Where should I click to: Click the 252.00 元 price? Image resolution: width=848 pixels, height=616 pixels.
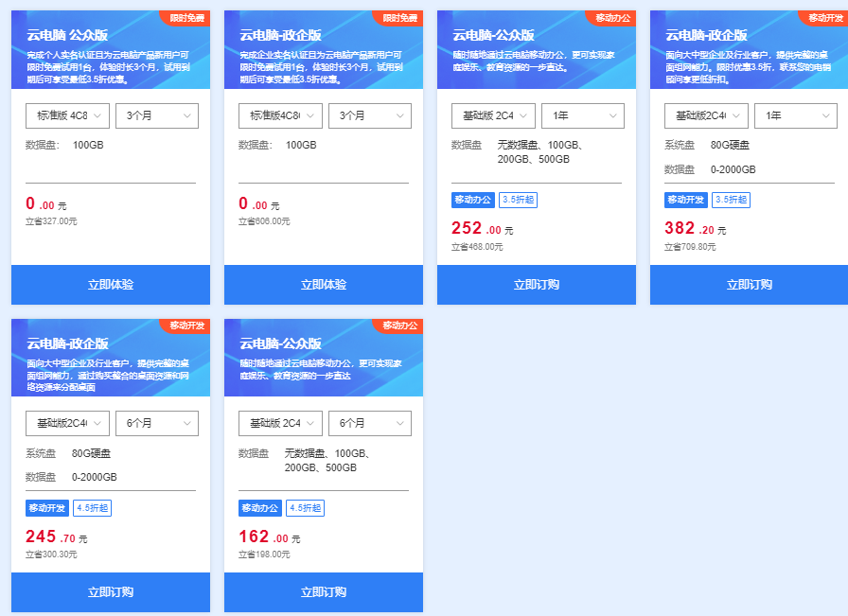click(483, 228)
